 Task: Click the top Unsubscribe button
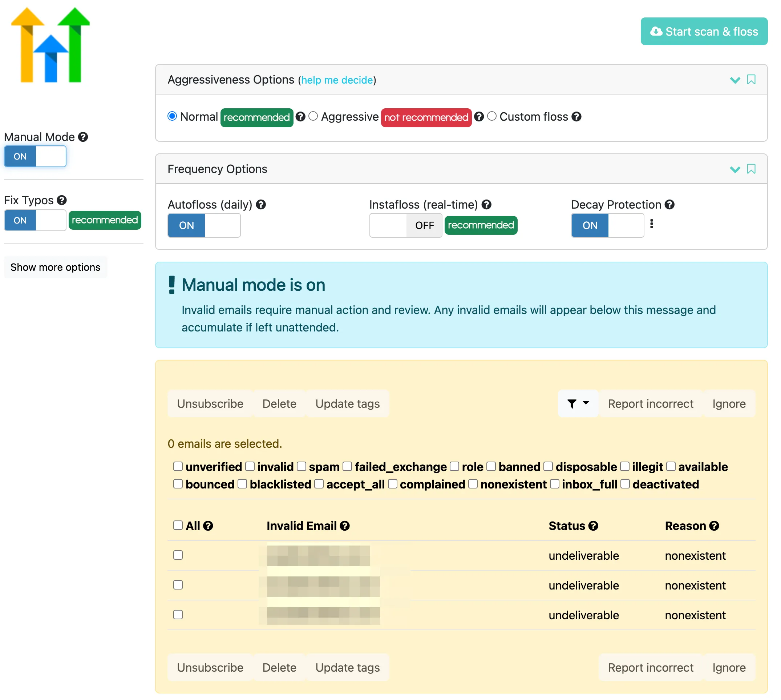(x=210, y=404)
